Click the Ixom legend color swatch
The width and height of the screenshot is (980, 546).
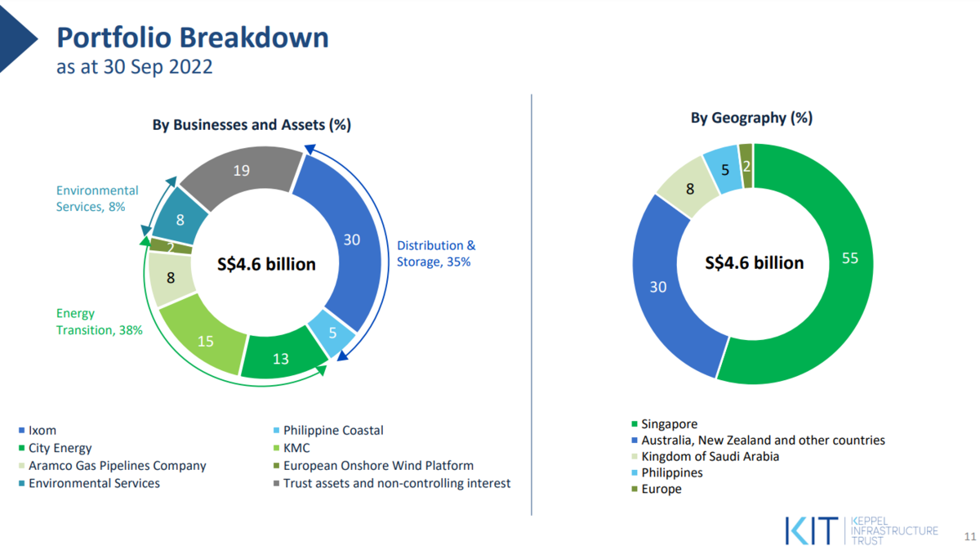tap(21, 431)
